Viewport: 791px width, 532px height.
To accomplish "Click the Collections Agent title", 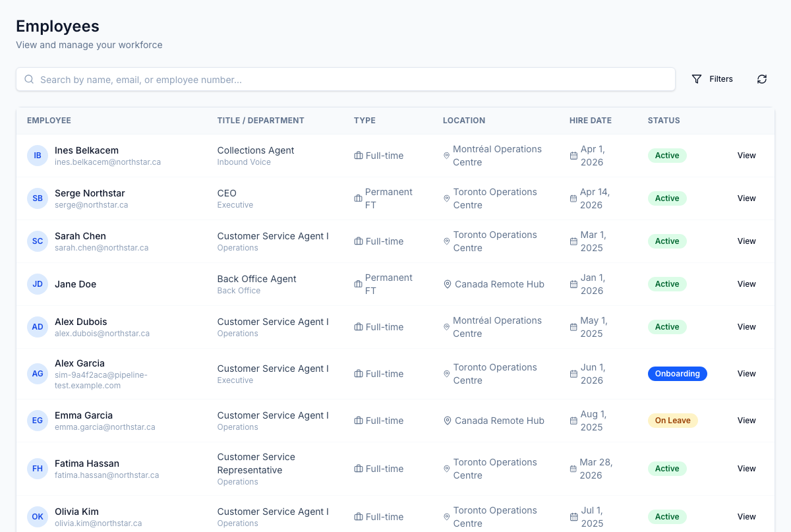I will pos(256,150).
